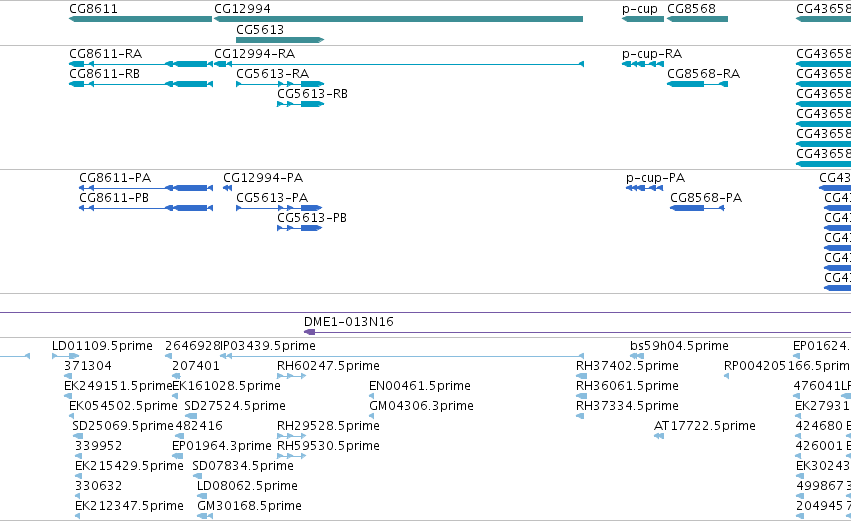
Task: Click the DME1-013N16 clone marker
Action: pos(309,332)
